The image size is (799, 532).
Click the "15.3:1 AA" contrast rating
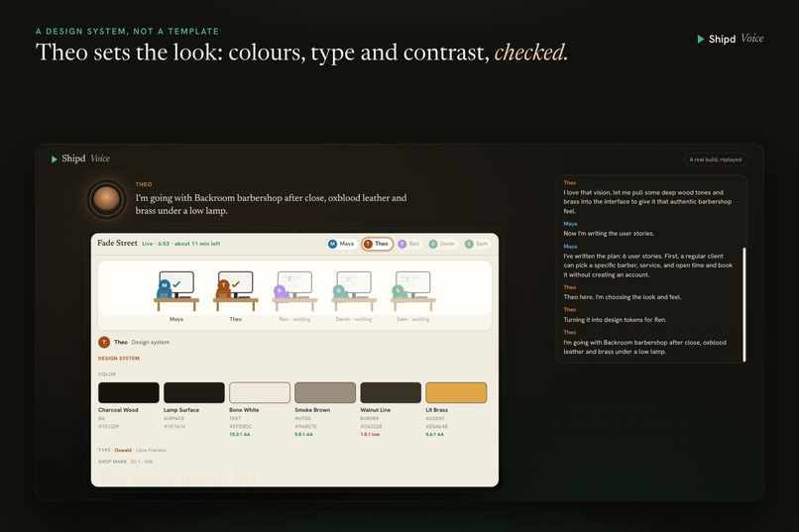pyautogui.click(x=240, y=434)
